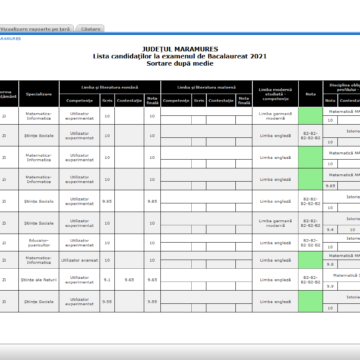Click 9.65 profile discipline grade under Matematică
Viewport: 360px width, 360px height.
click(x=330, y=186)
